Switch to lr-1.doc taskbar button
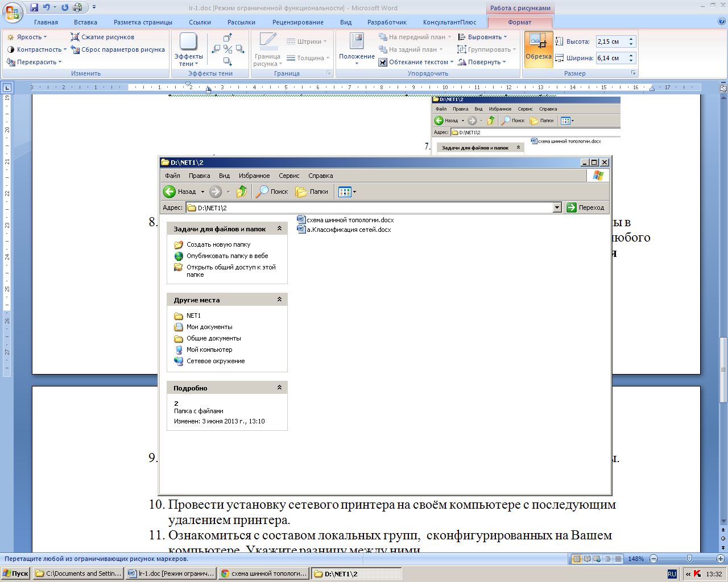Image resolution: width=728 pixels, height=582 pixels. point(172,573)
